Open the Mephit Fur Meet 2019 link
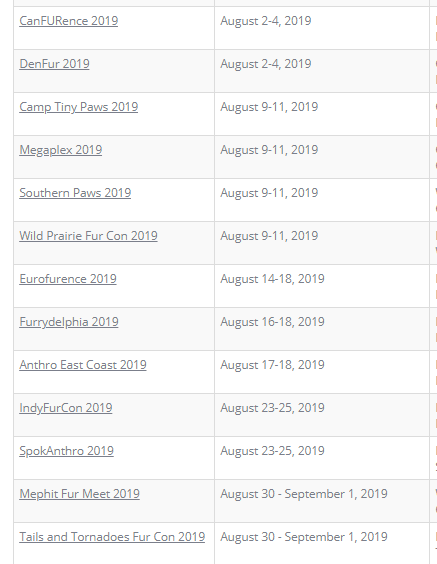The width and height of the screenshot is (437, 564). (79, 494)
